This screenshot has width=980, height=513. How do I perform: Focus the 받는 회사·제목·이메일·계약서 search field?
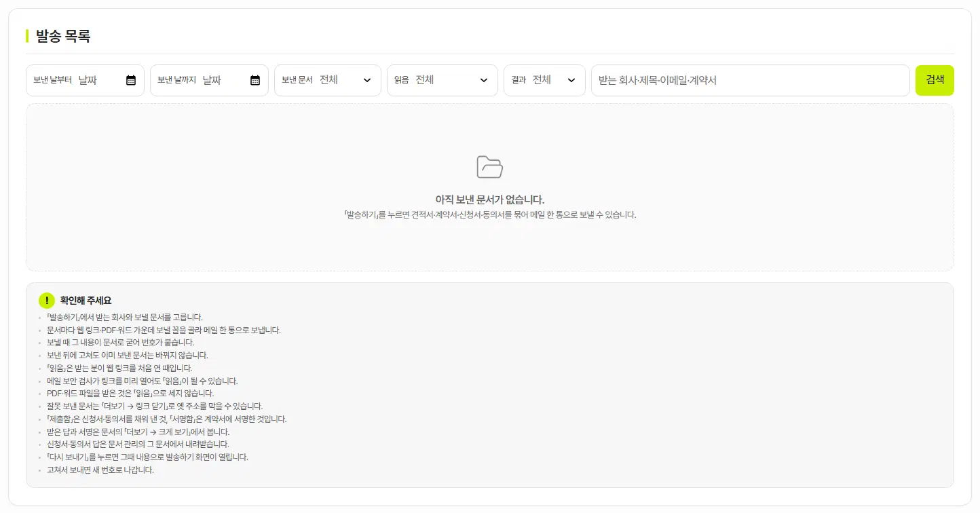pos(751,80)
